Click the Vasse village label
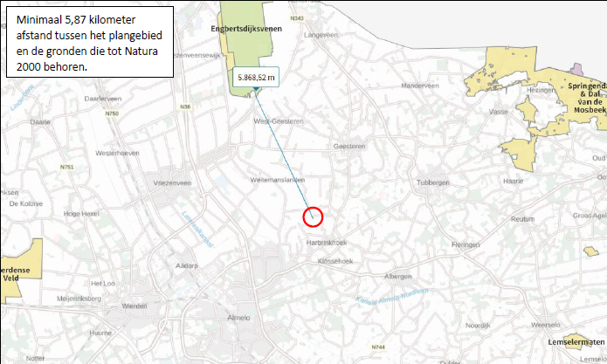The width and height of the screenshot is (607, 364). coord(498,112)
